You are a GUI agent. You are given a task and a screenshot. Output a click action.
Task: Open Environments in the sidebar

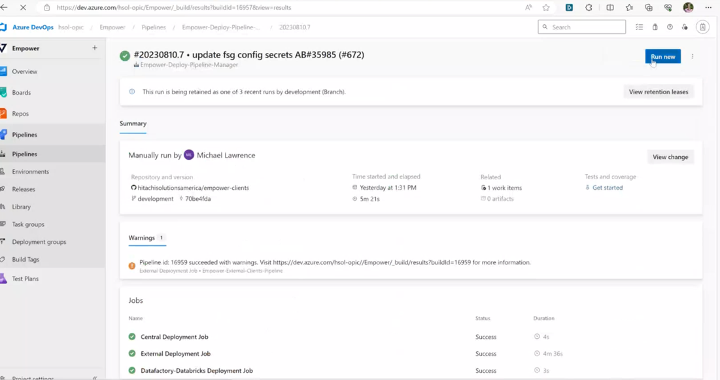point(30,172)
